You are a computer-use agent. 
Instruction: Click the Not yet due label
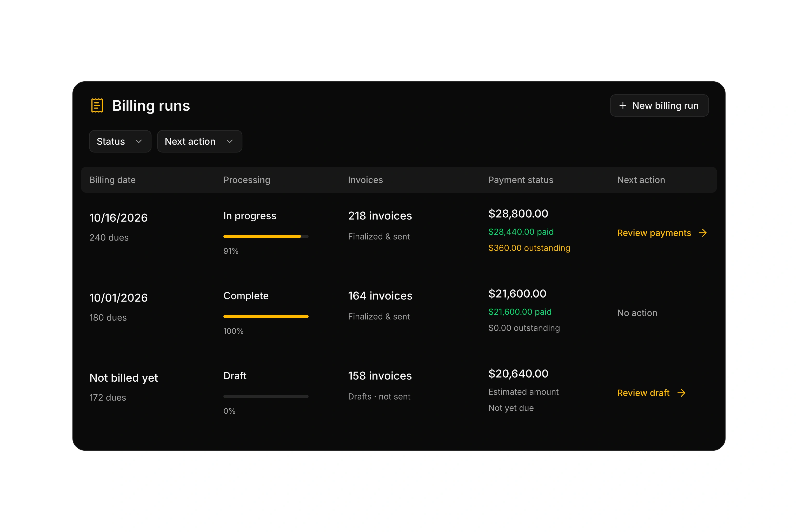coord(511,408)
